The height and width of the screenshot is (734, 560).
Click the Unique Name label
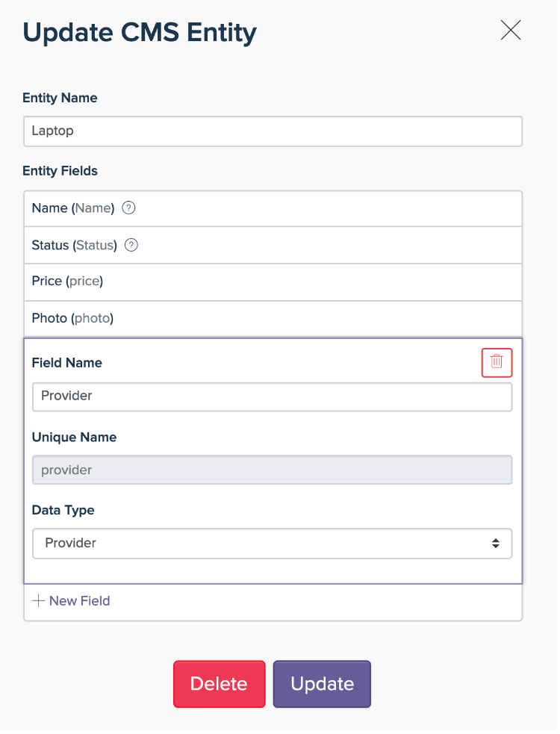coord(74,437)
